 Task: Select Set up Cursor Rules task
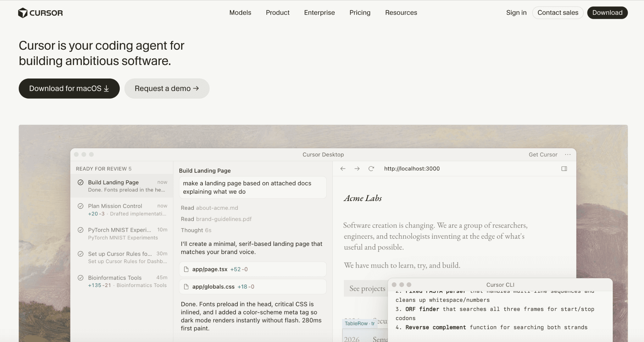[x=122, y=258]
